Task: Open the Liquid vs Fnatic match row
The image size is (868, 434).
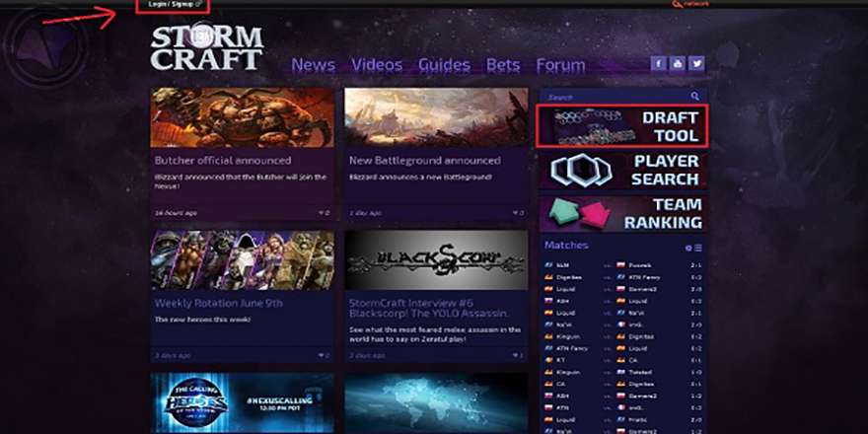Action: tap(623, 419)
